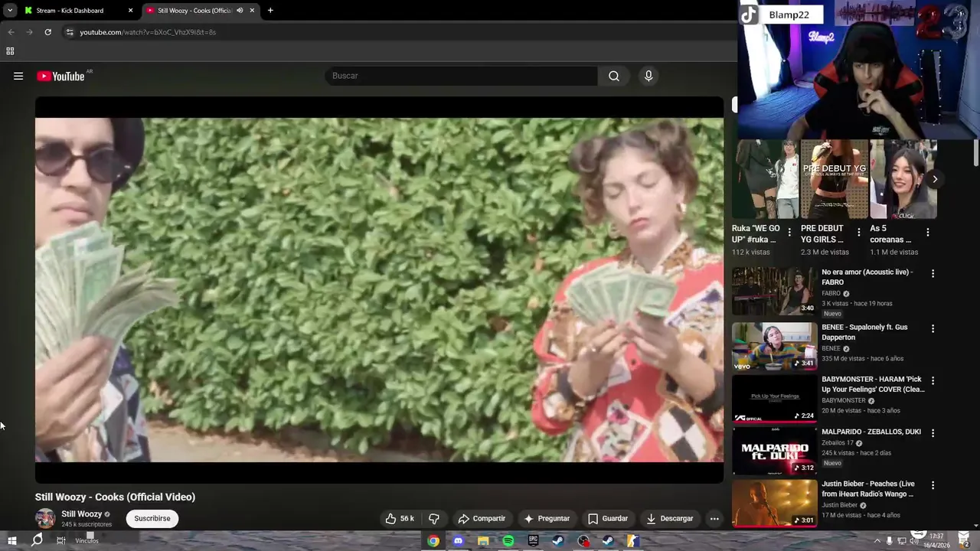Go forward in browser history
This screenshot has height=551, width=980.
(29, 32)
